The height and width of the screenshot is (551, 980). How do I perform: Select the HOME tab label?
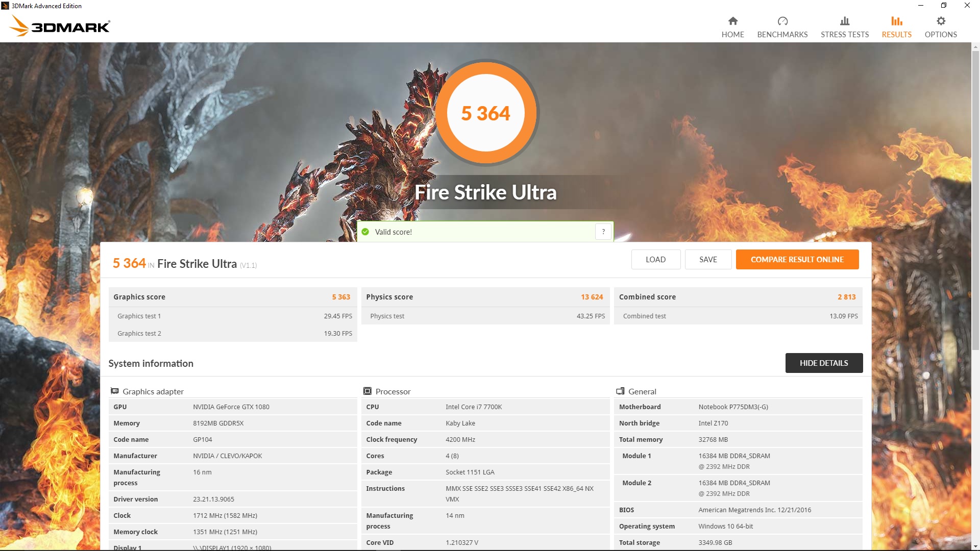pyautogui.click(x=733, y=34)
